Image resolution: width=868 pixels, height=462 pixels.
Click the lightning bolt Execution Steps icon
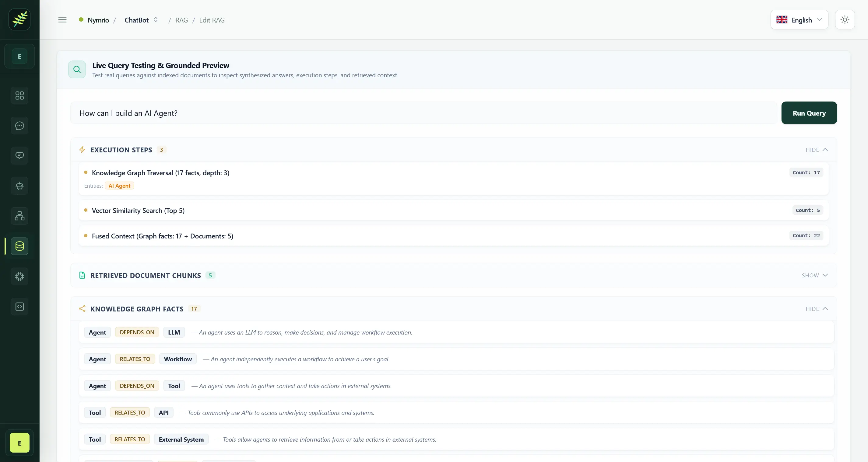coord(82,150)
